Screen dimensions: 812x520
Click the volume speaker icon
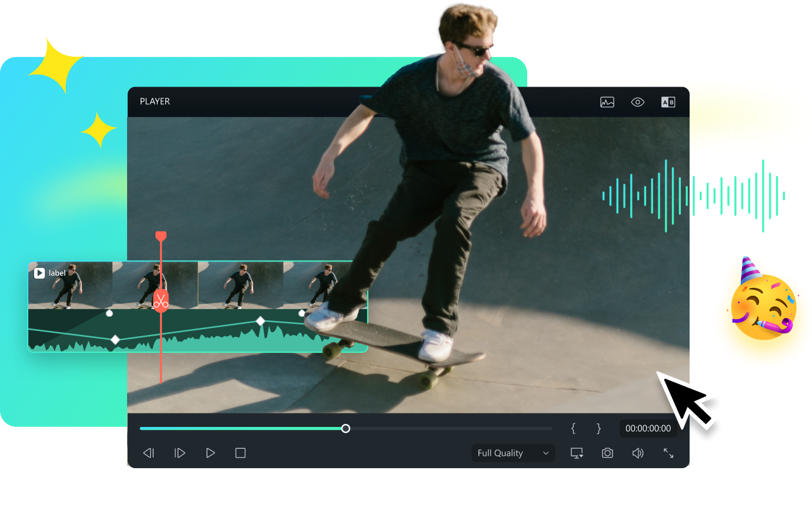(x=638, y=453)
